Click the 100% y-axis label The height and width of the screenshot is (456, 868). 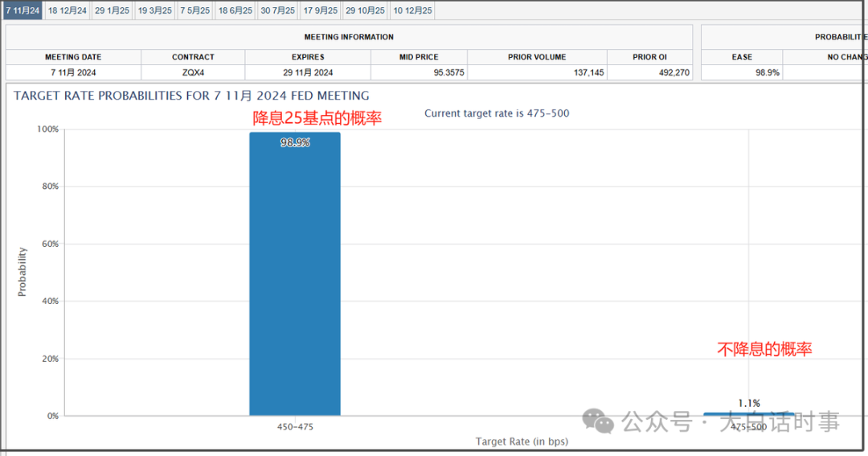pos(47,129)
